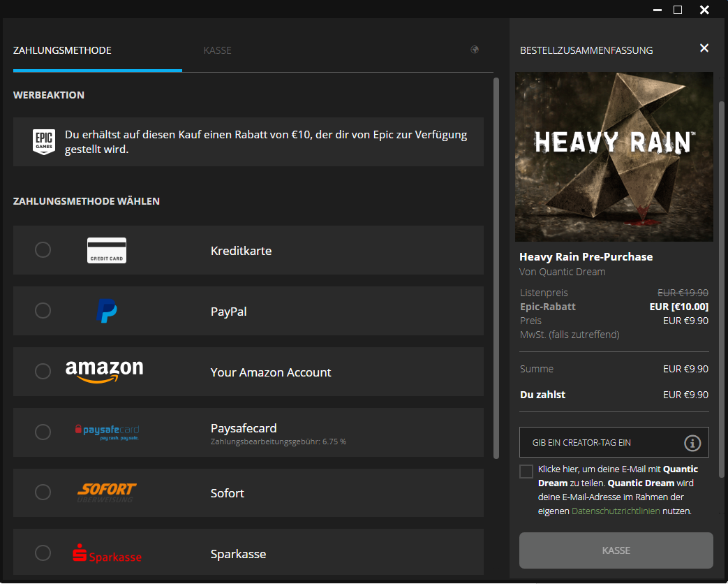
Task: Click the Werbeaktion heading
Action: [x=49, y=95]
